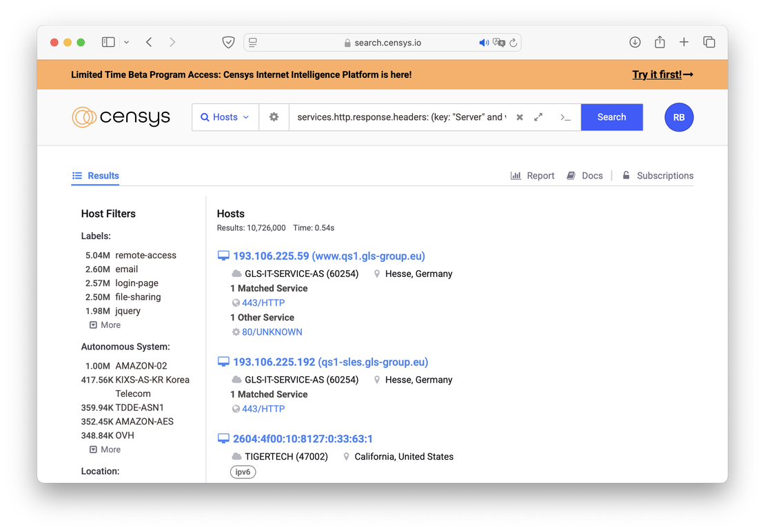Click the gear icon beside 80/UNKNOWN

point(237,331)
